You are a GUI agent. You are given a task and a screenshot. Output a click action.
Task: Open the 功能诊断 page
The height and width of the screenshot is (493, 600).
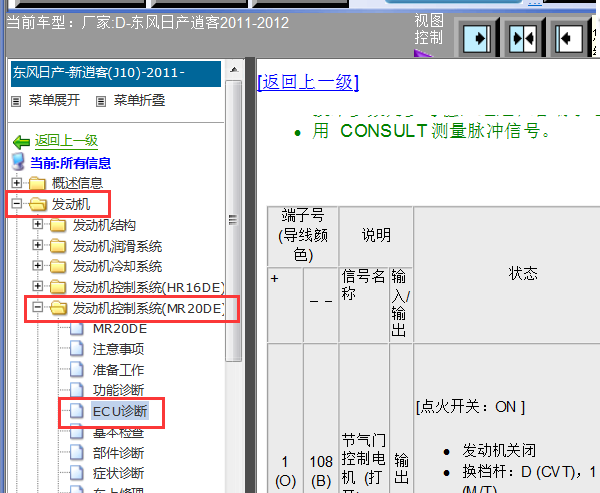point(118,390)
